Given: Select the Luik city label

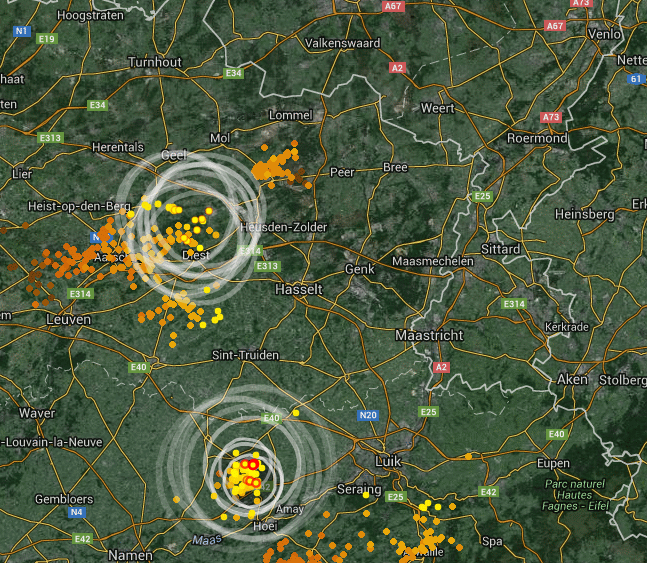Looking at the screenshot, I should coord(388,461).
